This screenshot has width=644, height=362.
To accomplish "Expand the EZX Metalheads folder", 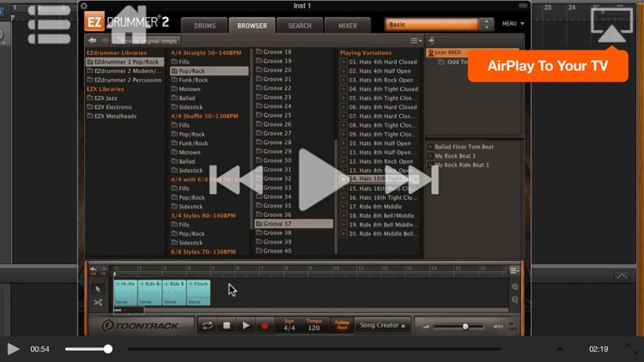I will coord(112,116).
